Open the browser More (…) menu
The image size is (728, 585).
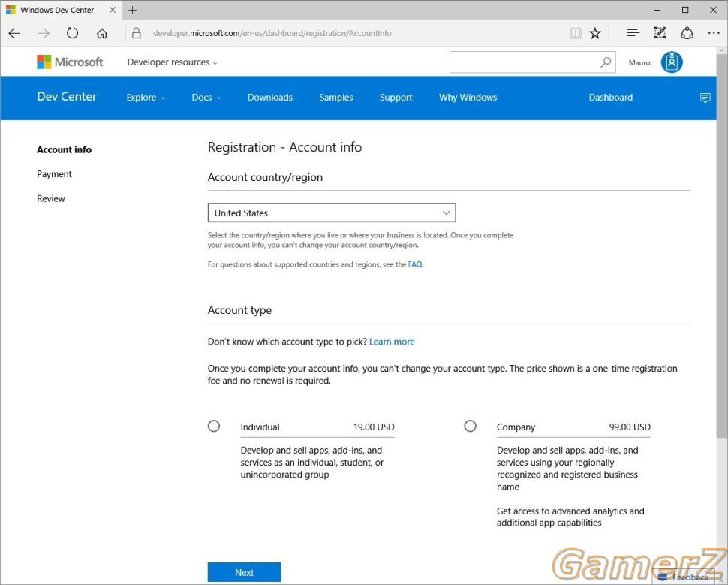point(714,33)
